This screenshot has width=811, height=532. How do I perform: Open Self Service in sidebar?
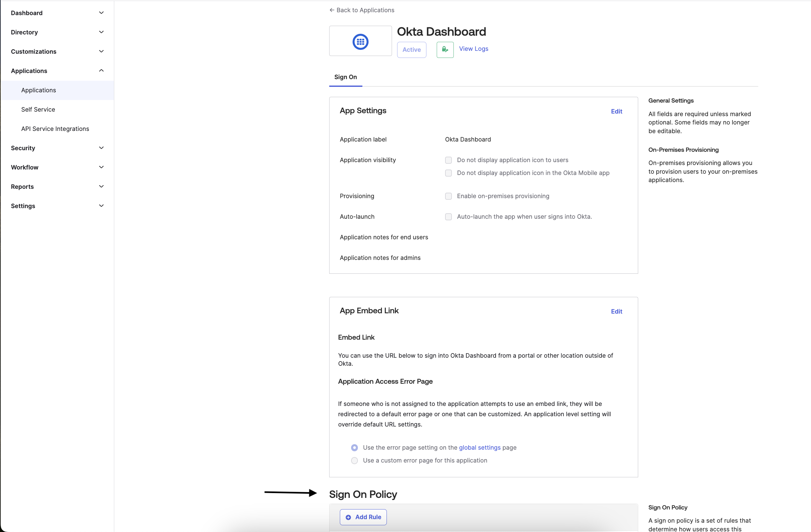[x=57, y=109]
